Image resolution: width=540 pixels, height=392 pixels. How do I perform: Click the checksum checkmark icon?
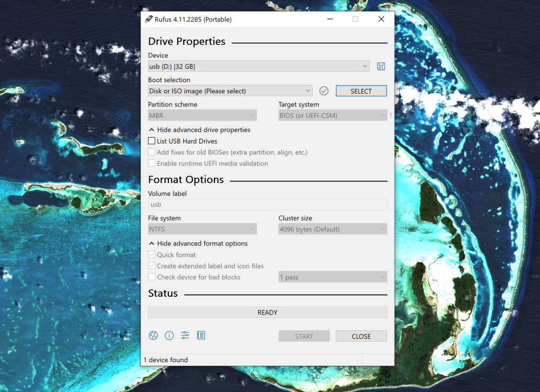pos(324,91)
